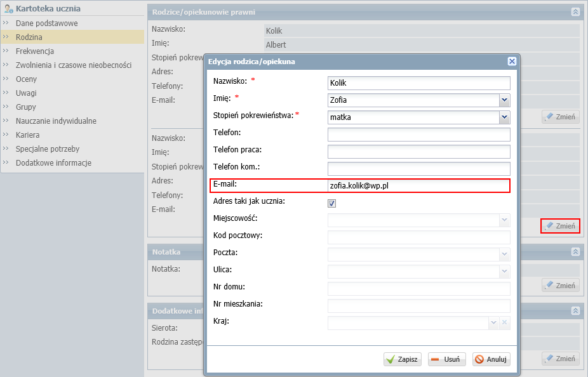Image resolution: width=588 pixels, height=377 pixels.
Task: Click Zmień for the first parent Albert
Action: [561, 117]
